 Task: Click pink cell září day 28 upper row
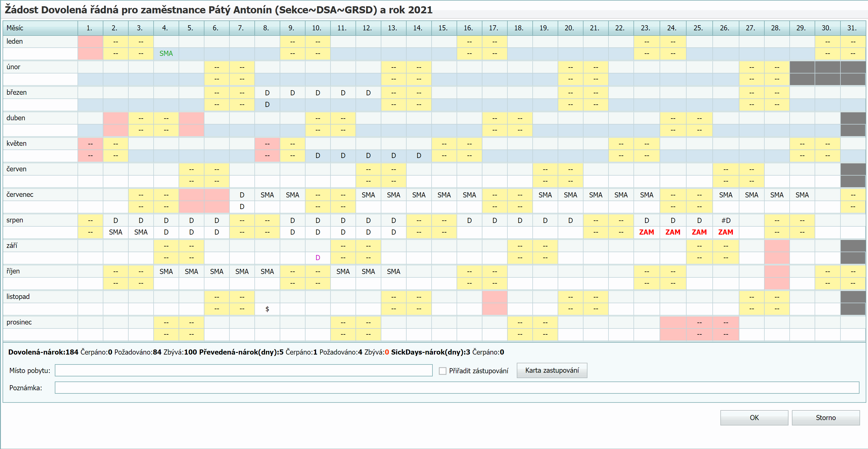[777, 246]
